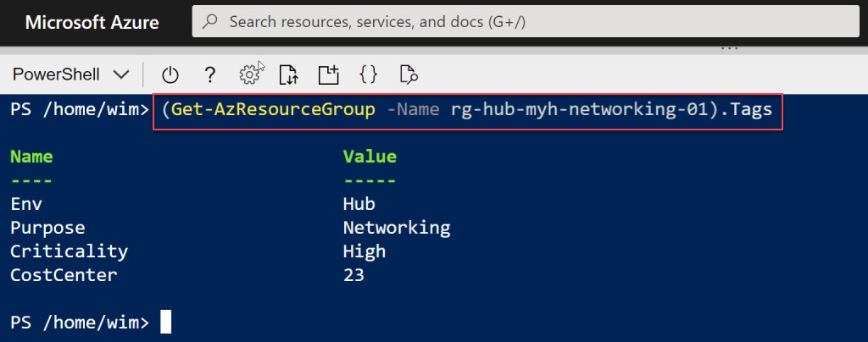
Task: Click the Criticality tag name
Action: 69,251
